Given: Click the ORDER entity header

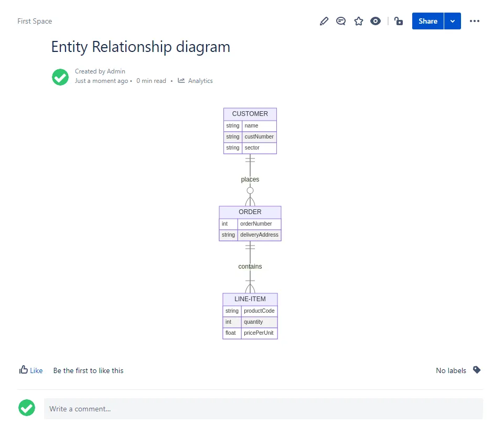Looking at the screenshot, I should click(250, 212).
